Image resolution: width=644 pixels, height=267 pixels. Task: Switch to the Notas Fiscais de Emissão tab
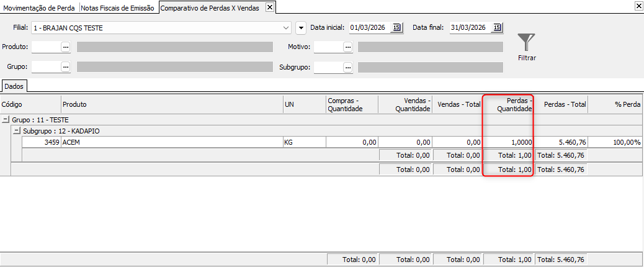pos(117,7)
